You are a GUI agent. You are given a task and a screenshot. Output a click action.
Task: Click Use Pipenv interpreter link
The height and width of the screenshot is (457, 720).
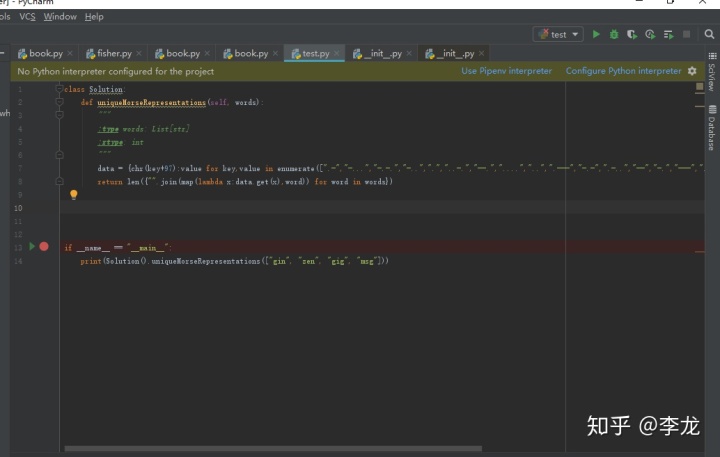point(506,71)
